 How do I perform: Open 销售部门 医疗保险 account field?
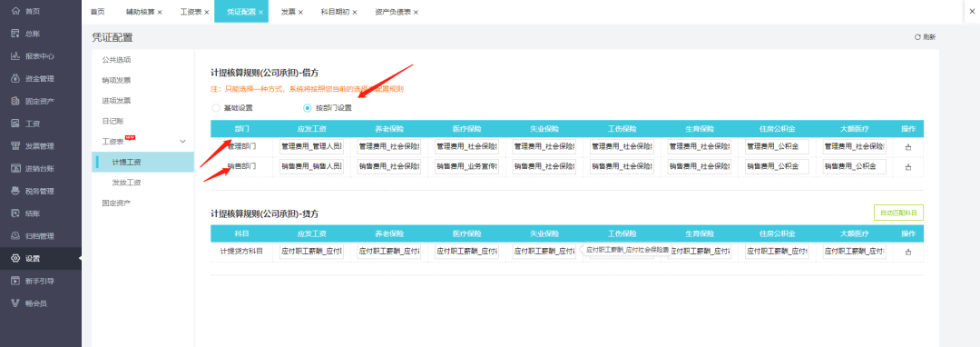pyautogui.click(x=467, y=166)
